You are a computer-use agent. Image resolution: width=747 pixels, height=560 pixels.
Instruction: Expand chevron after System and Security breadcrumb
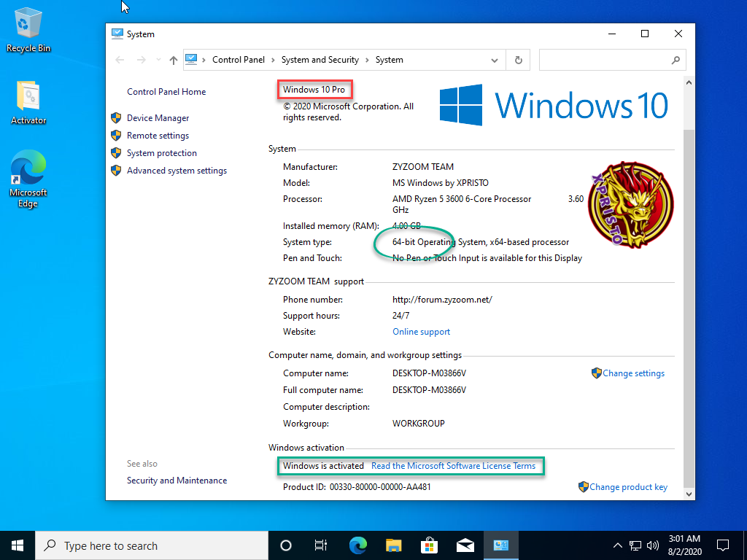[x=368, y=60]
